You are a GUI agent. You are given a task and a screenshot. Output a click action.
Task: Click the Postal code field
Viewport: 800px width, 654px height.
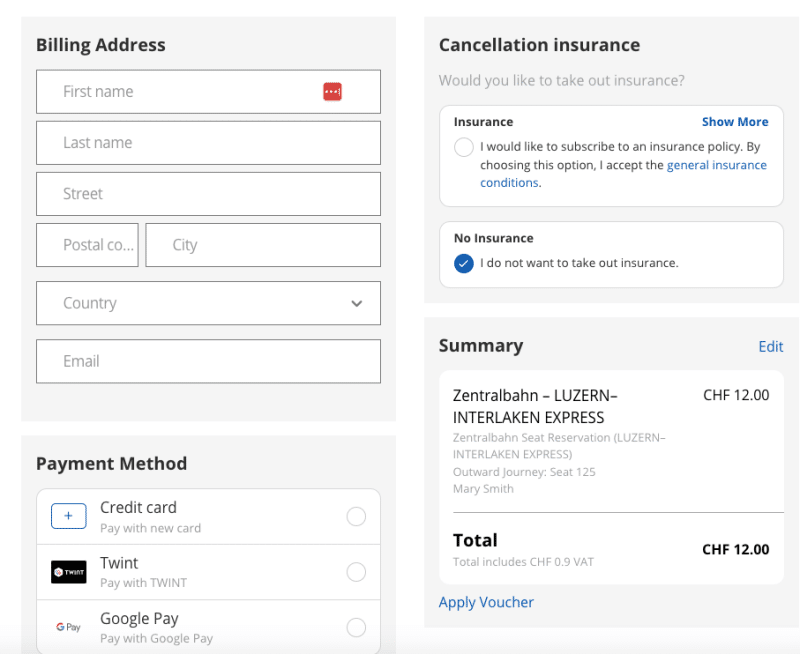[87, 245]
